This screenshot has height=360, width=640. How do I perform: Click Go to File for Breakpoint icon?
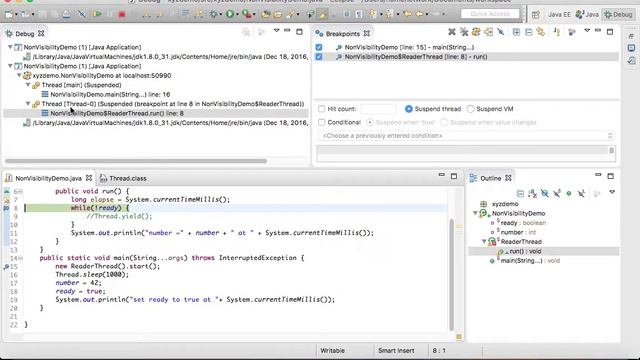coord(488,32)
